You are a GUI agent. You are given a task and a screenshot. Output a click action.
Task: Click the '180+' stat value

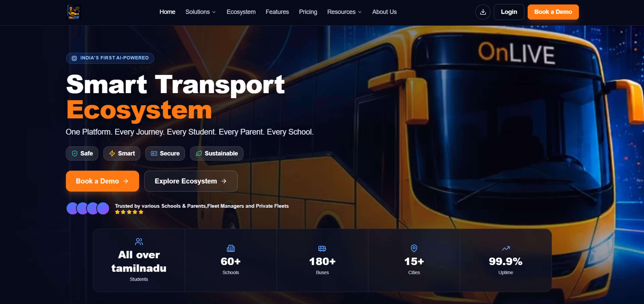(x=322, y=261)
